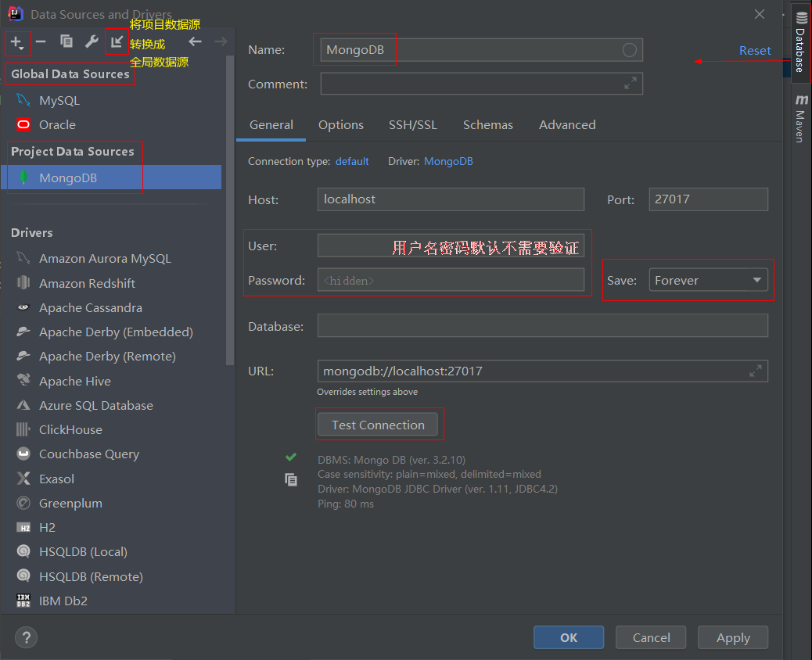Expand the Comment field editor

pos(631,84)
